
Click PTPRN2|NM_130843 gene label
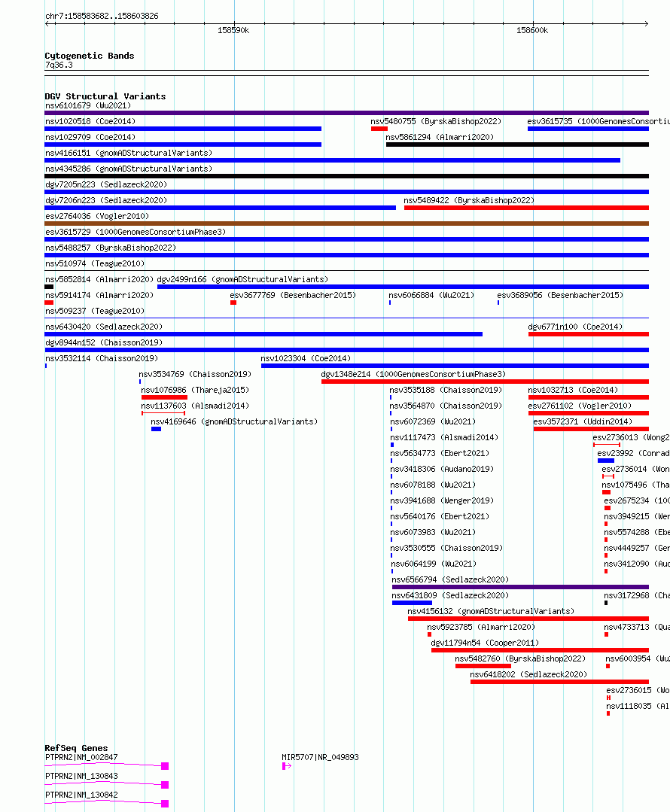[x=81, y=777]
